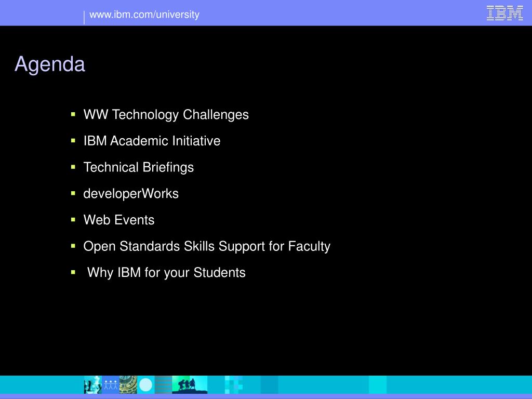The height and width of the screenshot is (399, 532).
Task: Click the leftmost footer tile image
Action: point(93,384)
